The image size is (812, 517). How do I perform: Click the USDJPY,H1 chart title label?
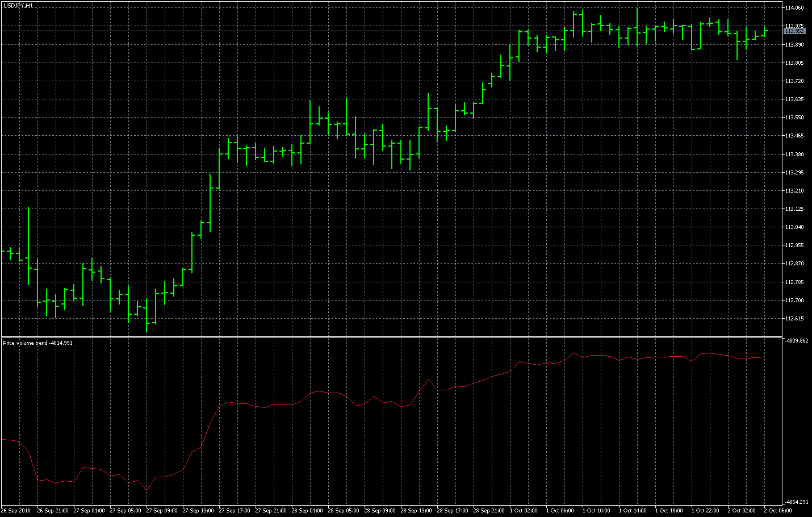click(x=18, y=5)
